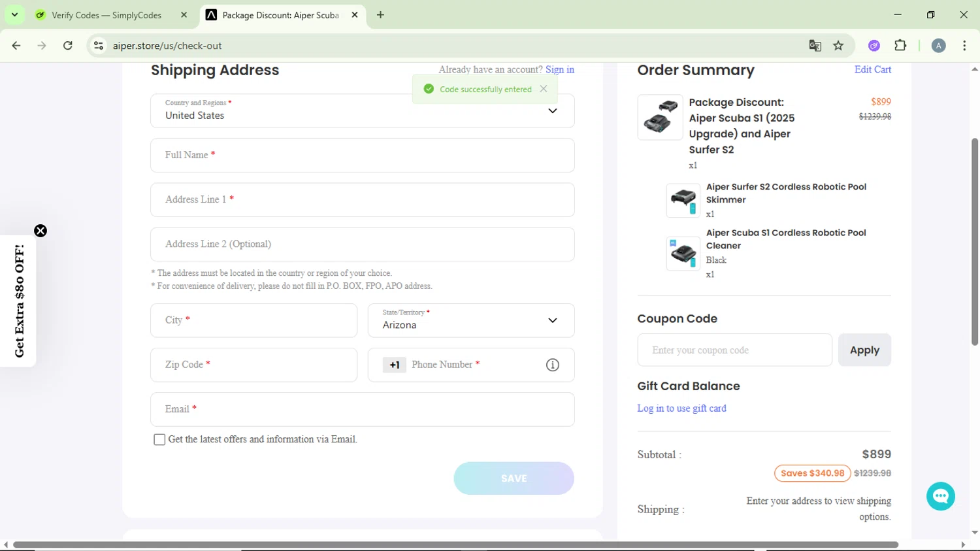Close the Package Discount tab
The width and height of the screenshot is (980, 551).
[355, 14]
